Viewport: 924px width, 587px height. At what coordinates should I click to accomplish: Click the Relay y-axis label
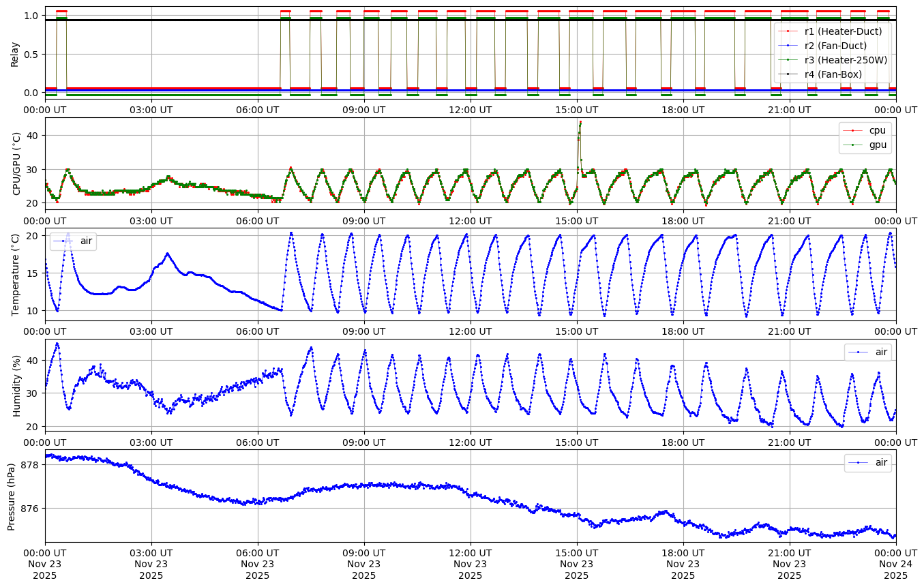coord(15,53)
